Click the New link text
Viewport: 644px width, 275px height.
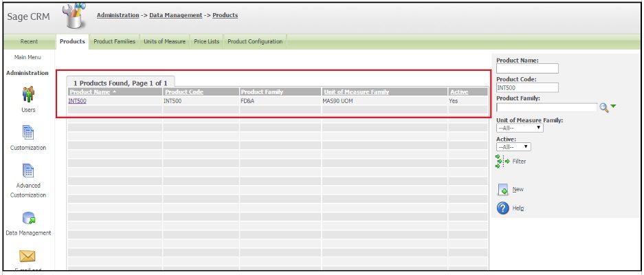point(518,190)
